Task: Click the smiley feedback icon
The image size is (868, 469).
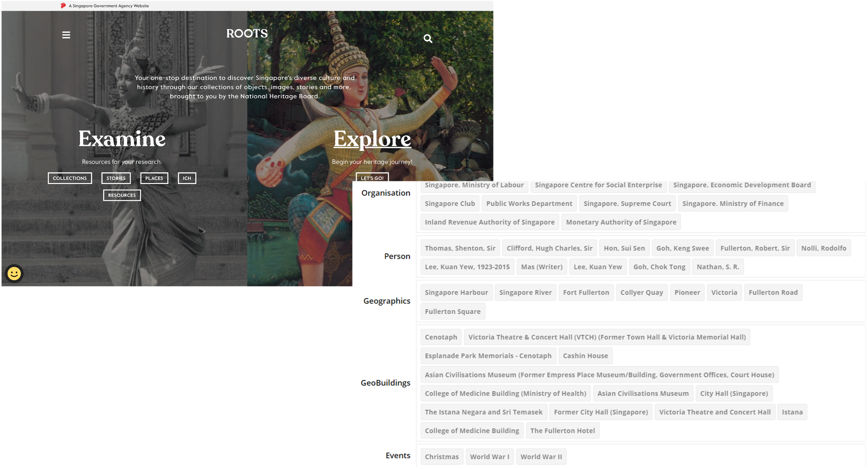Action: [x=14, y=274]
